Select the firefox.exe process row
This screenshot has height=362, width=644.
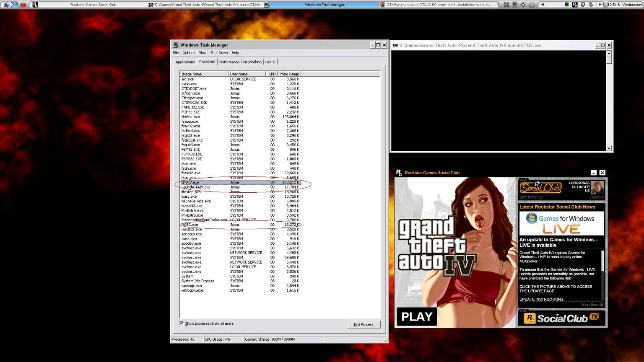191,117
